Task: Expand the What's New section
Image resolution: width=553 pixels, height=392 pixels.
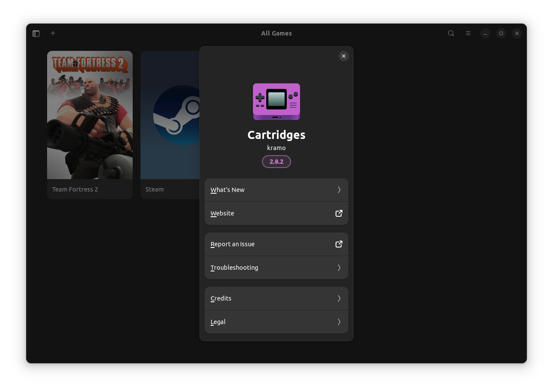Action: (x=276, y=189)
